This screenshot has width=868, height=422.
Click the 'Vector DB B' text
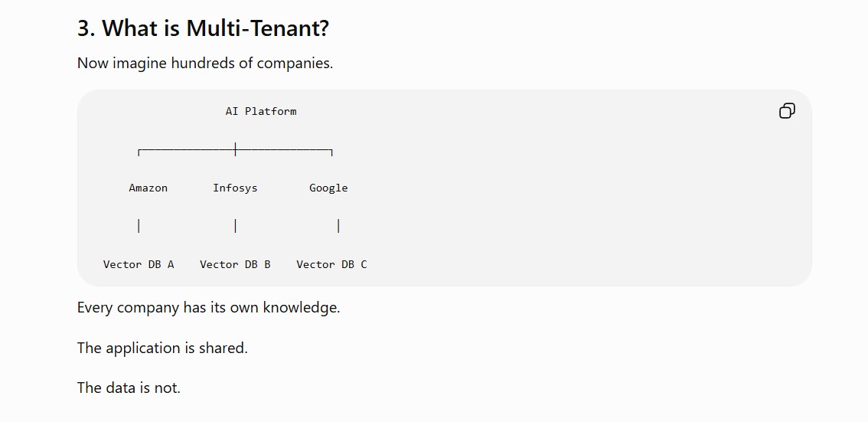pos(235,264)
